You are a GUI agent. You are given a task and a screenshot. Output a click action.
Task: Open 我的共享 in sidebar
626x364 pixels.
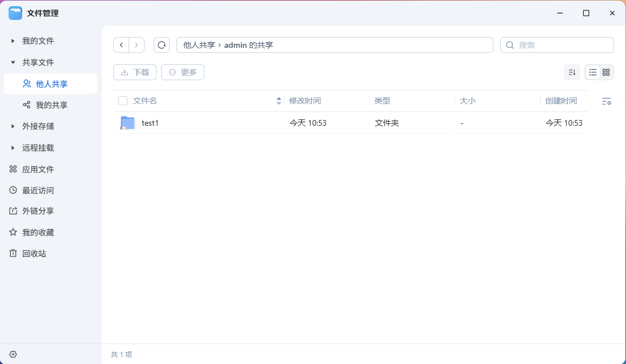51,105
